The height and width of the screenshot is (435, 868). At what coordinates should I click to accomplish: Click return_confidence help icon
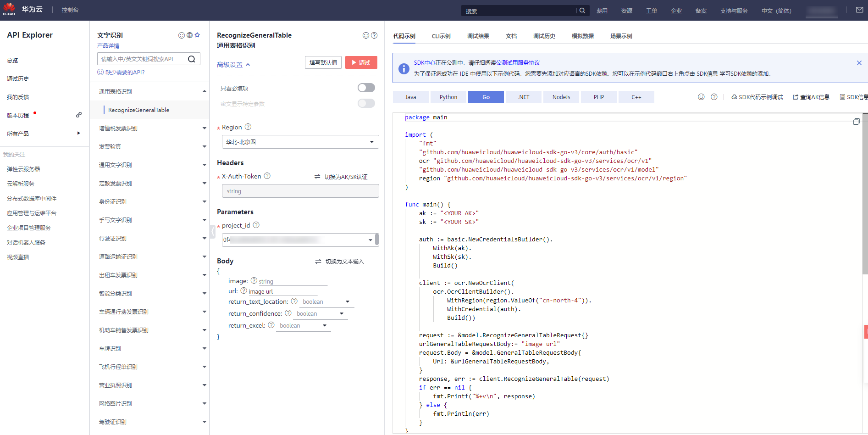[x=288, y=313]
